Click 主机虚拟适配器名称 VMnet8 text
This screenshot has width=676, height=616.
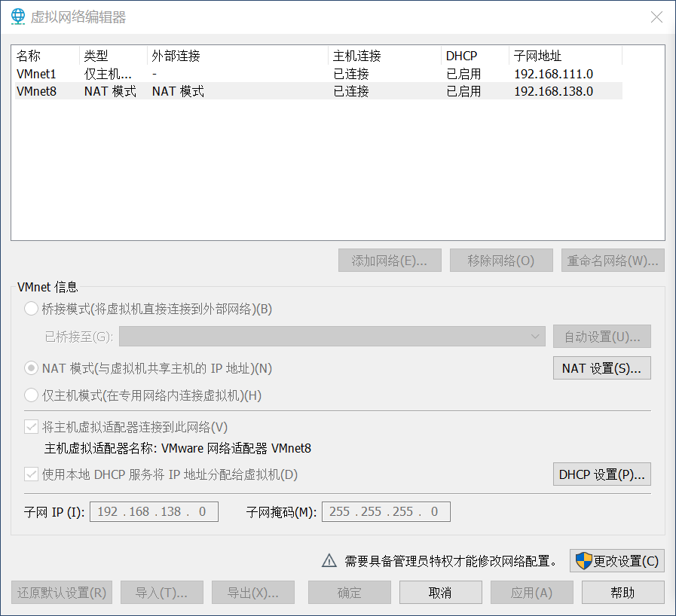(x=178, y=448)
